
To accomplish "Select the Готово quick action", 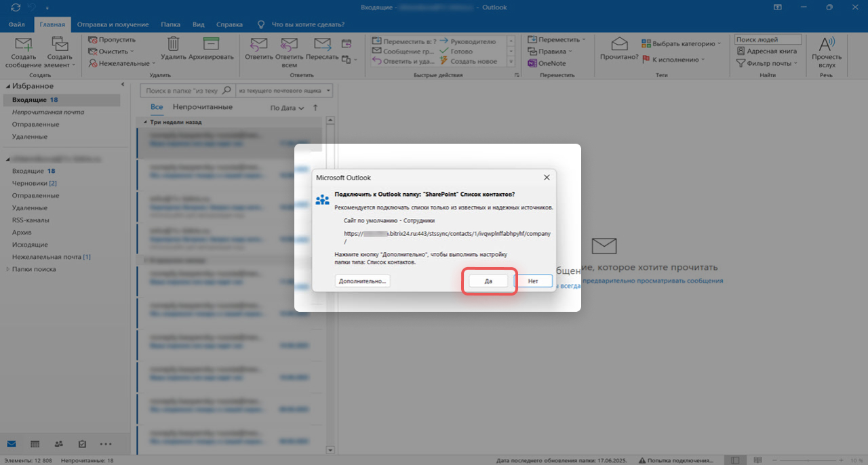I will pos(456,52).
